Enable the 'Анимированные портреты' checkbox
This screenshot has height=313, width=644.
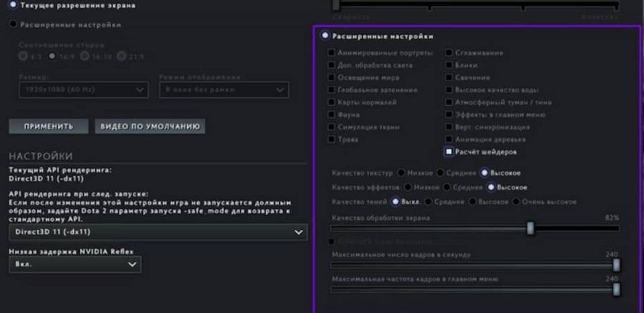point(331,53)
